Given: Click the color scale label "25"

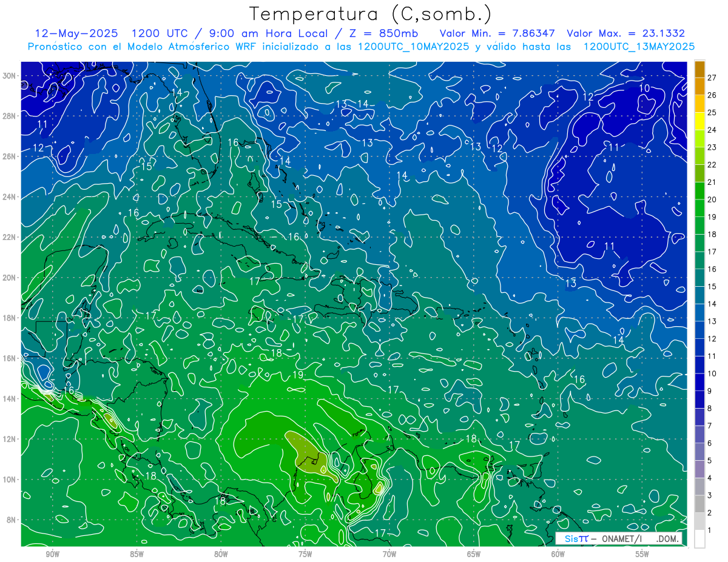Looking at the screenshot, I should click(712, 112).
